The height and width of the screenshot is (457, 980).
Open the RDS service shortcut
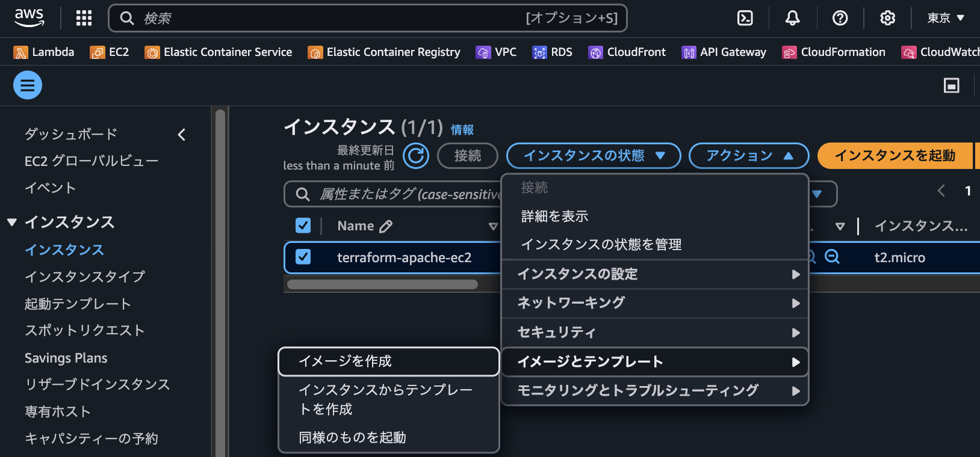coord(553,52)
